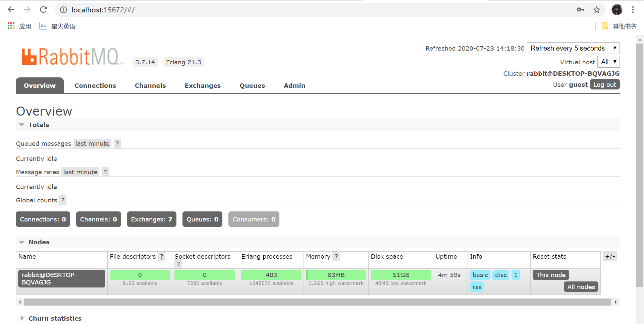Viewport: 644px width, 324px height.
Task: Click the browser forward arrow
Action: point(27,10)
